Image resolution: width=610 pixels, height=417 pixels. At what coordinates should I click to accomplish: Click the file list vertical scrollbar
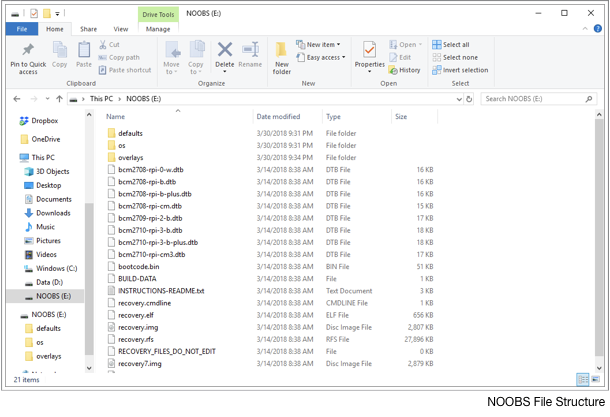(599, 237)
